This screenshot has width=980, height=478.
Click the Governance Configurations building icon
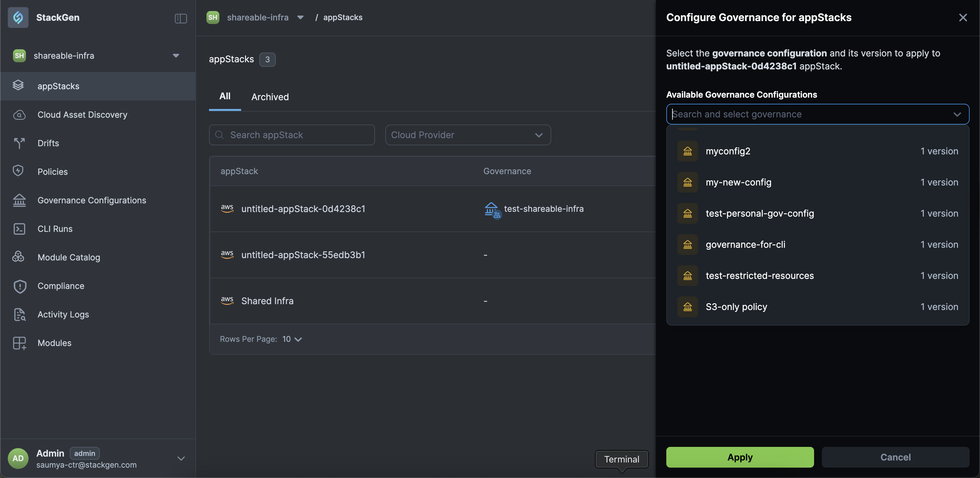pos(19,200)
